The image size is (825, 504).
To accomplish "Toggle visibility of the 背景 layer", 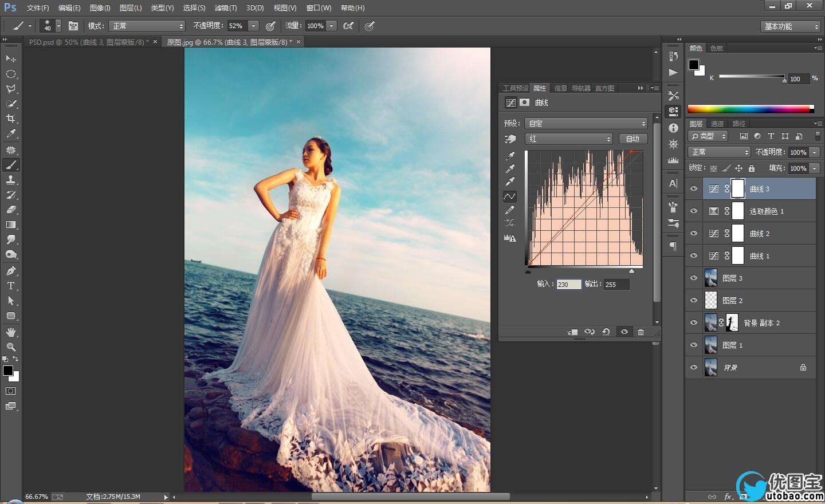I will point(694,368).
